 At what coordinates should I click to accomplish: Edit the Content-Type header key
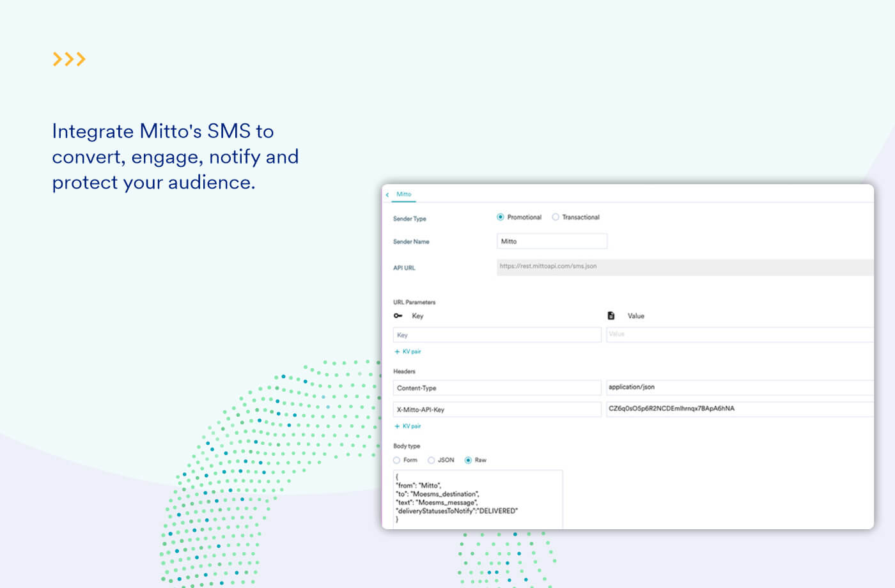pos(497,388)
